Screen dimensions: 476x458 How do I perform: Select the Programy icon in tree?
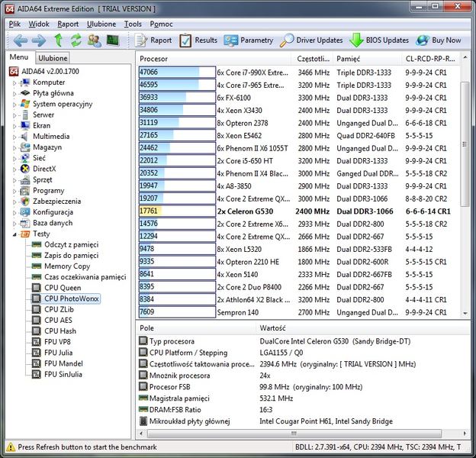click(24, 191)
